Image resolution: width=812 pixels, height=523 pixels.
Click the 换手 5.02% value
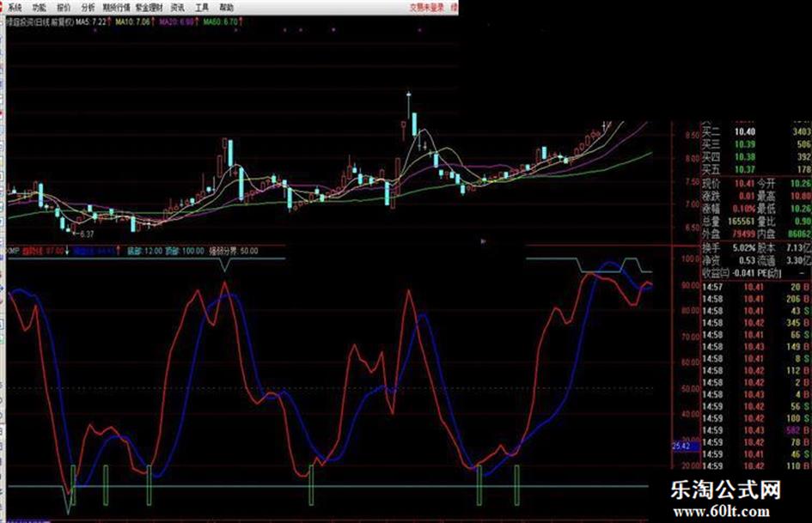tap(743, 248)
